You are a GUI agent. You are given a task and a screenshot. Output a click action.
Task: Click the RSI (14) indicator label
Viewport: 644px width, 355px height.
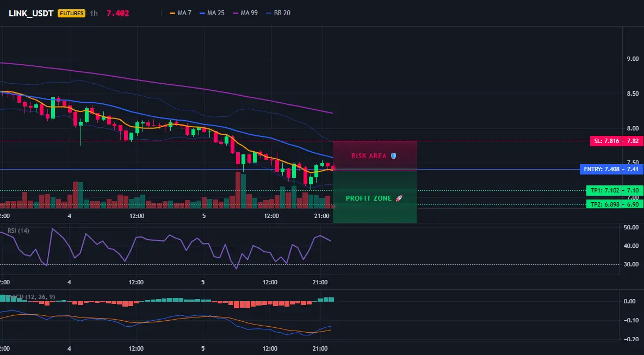[18, 231]
